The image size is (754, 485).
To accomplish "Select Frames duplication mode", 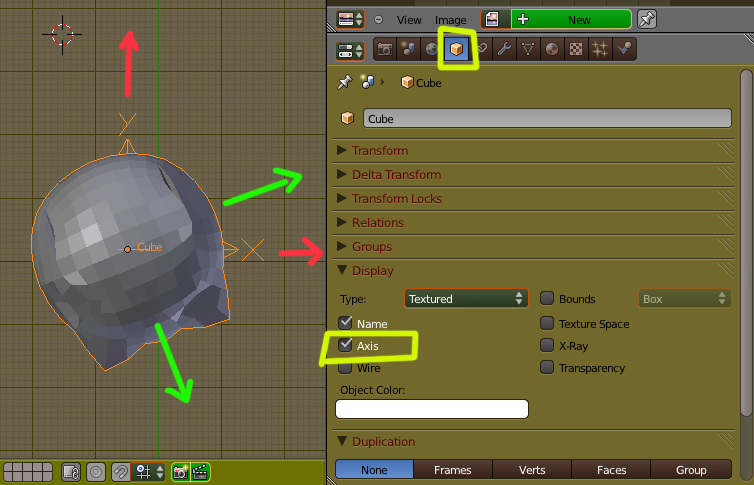I will 452,470.
